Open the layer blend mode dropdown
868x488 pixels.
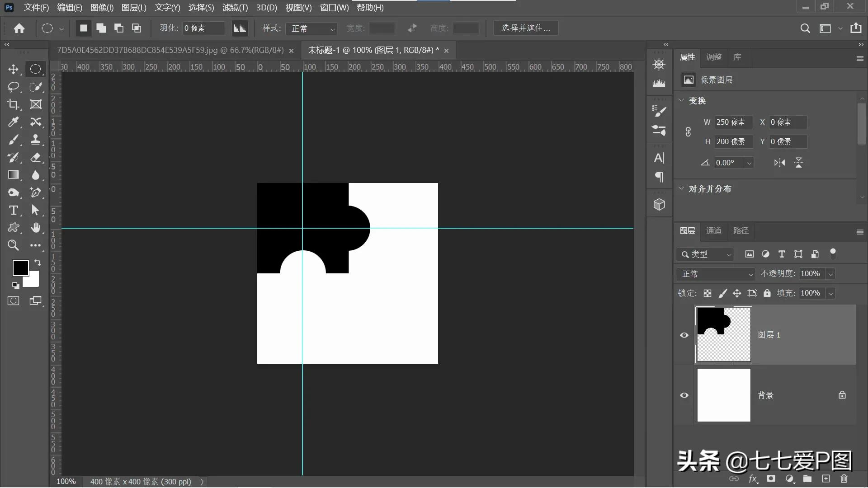[716, 274]
